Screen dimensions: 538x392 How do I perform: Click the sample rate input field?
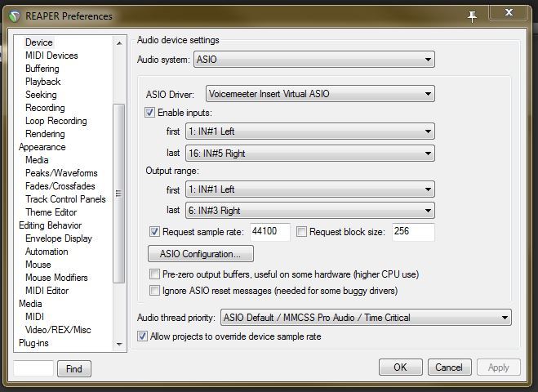click(x=269, y=232)
